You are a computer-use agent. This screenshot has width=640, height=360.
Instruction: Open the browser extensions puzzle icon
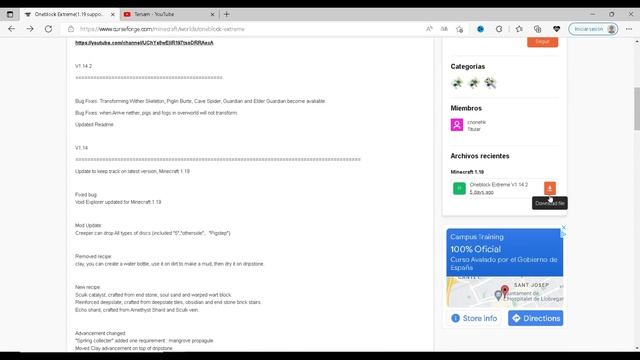(499, 29)
